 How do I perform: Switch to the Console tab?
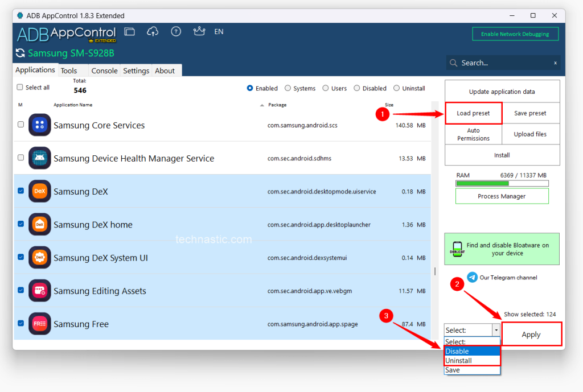pyautogui.click(x=104, y=71)
